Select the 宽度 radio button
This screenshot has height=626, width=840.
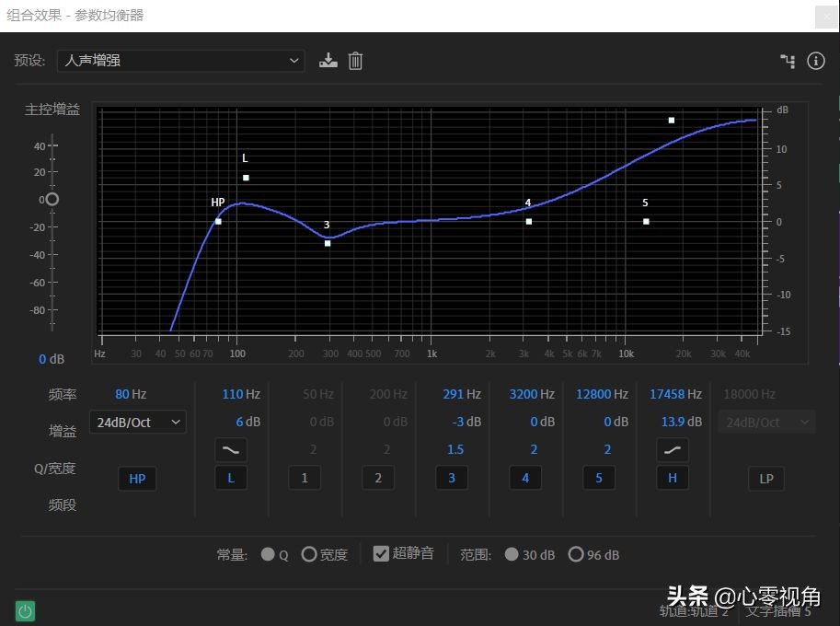309,554
